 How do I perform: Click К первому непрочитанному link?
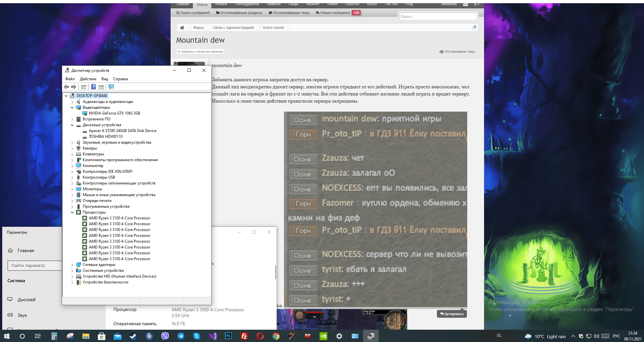coord(200,52)
